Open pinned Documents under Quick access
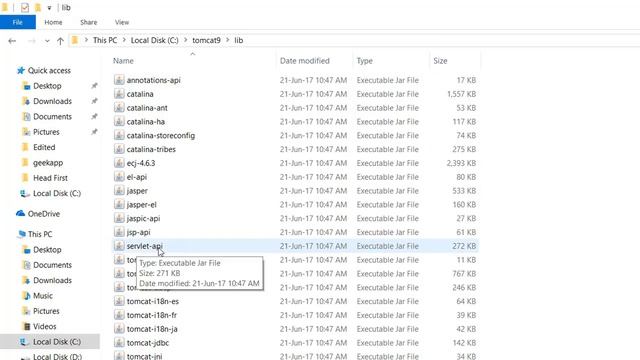This screenshot has height=360, width=640. coord(52,117)
